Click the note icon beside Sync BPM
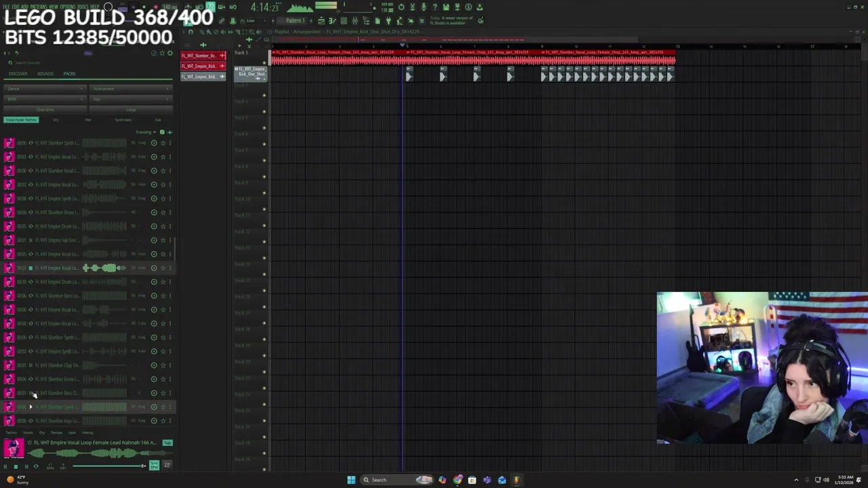868x488 pixels. click(x=167, y=465)
